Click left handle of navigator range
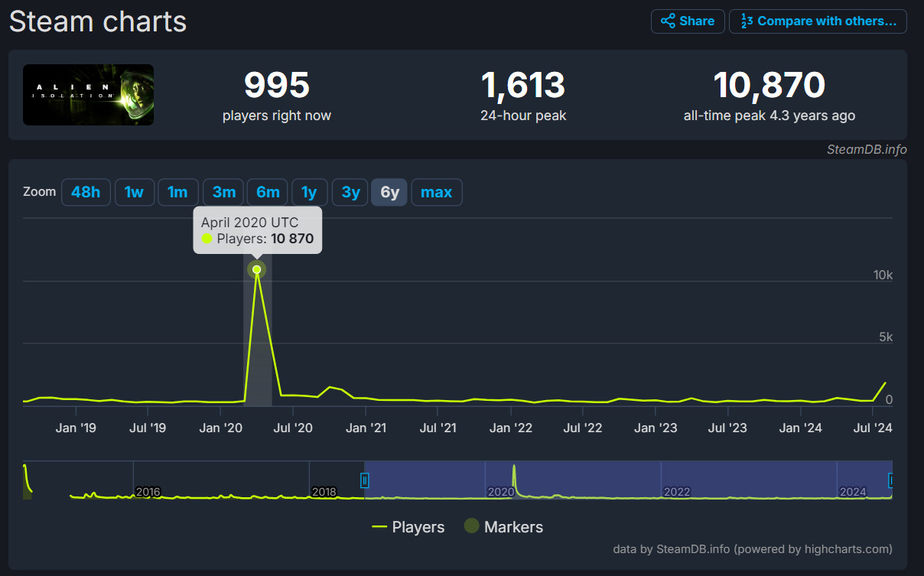The height and width of the screenshot is (576, 924). [365, 480]
